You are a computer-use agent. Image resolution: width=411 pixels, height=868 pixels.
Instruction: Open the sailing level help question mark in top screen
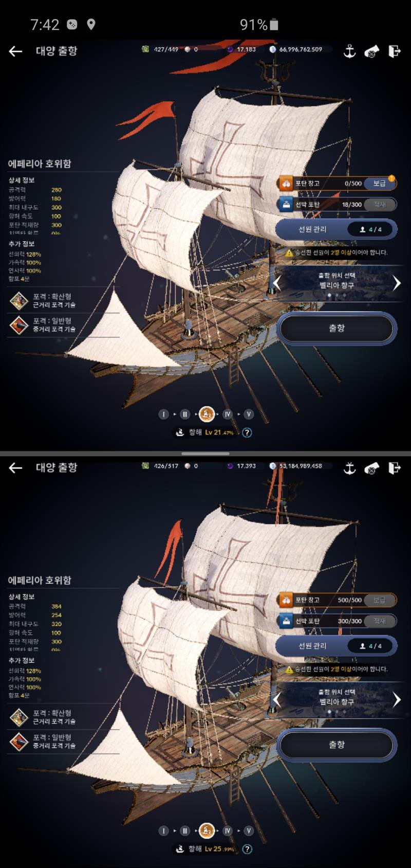pyautogui.click(x=247, y=432)
